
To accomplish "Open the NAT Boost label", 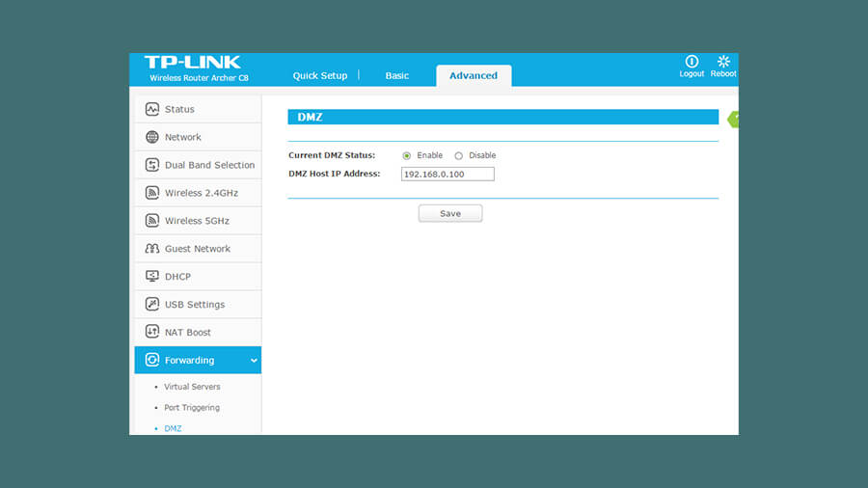I will pos(188,332).
